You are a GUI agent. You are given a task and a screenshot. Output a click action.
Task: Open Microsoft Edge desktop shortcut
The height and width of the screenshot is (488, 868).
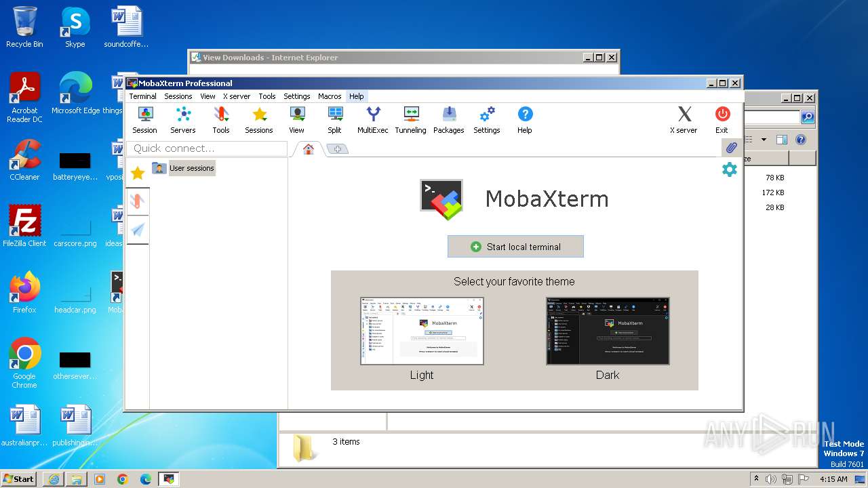point(75,94)
